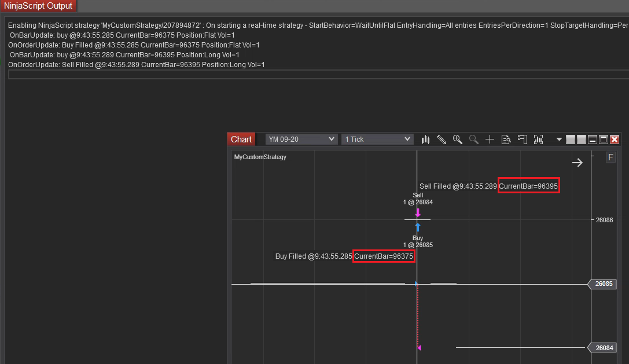Viewport: 629px width, 364px height.
Task: Click the 'OnBarUpdate: buy @9:43:55.289' output line
Action: tap(124, 55)
